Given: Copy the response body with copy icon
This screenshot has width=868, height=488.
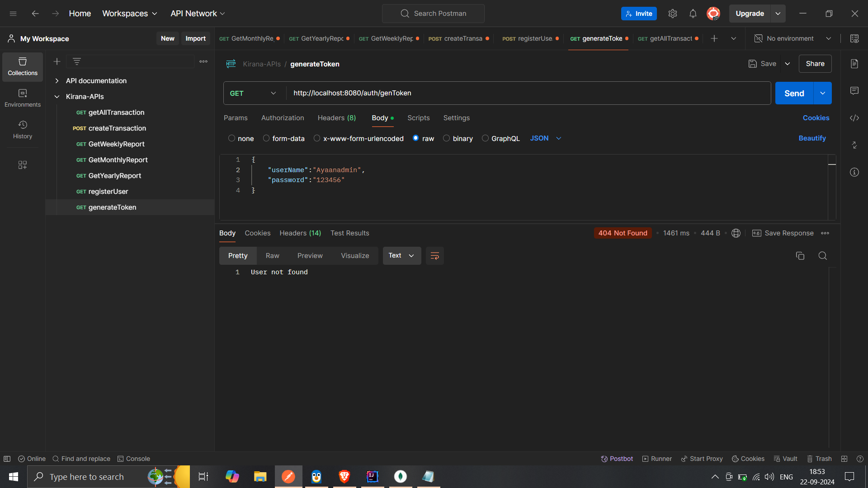Looking at the screenshot, I should (800, 256).
